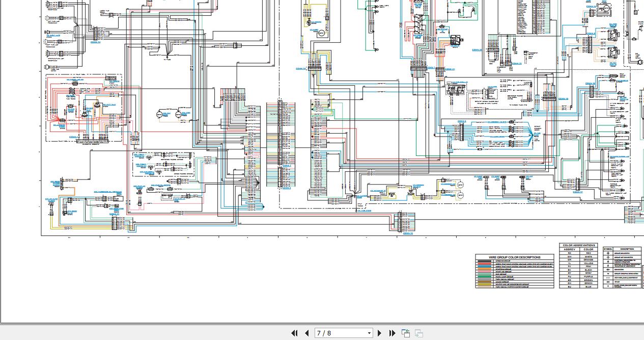
Task: Open the CONN 14 connector link
Action: 300,68
